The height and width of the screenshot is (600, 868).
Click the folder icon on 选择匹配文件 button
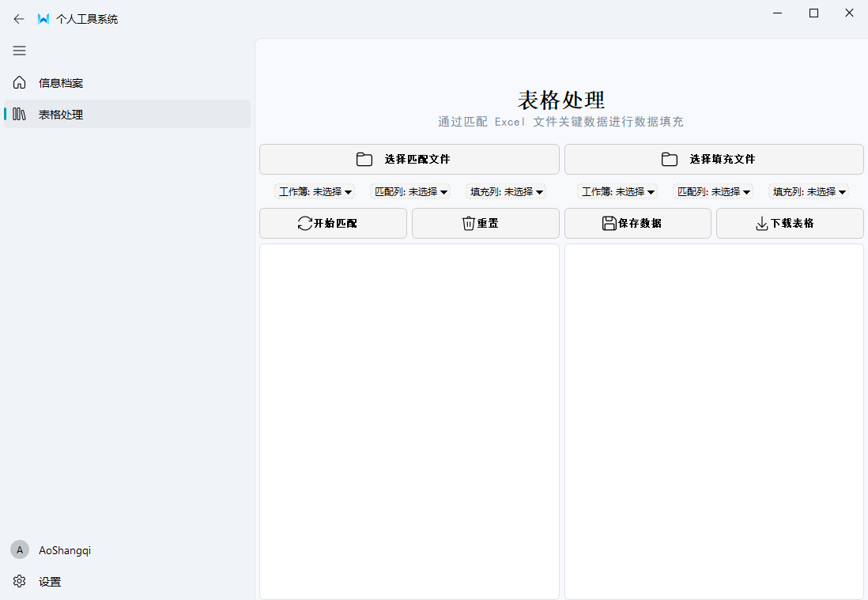[x=364, y=159]
